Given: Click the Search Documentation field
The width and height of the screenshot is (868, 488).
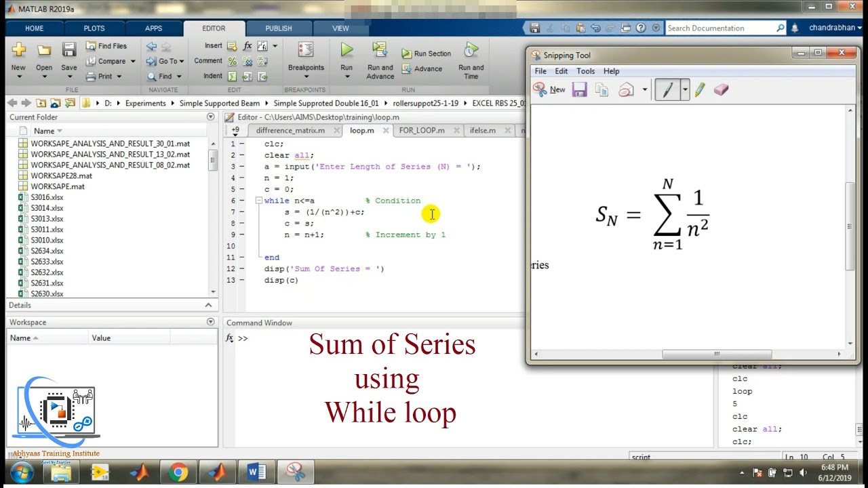Looking at the screenshot, I should tap(725, 28).
